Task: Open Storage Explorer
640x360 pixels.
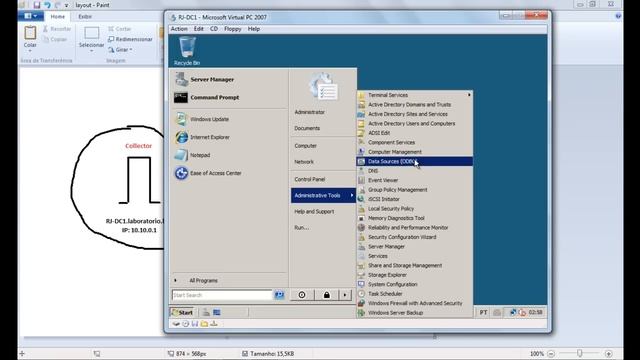Action: [415, 275]
